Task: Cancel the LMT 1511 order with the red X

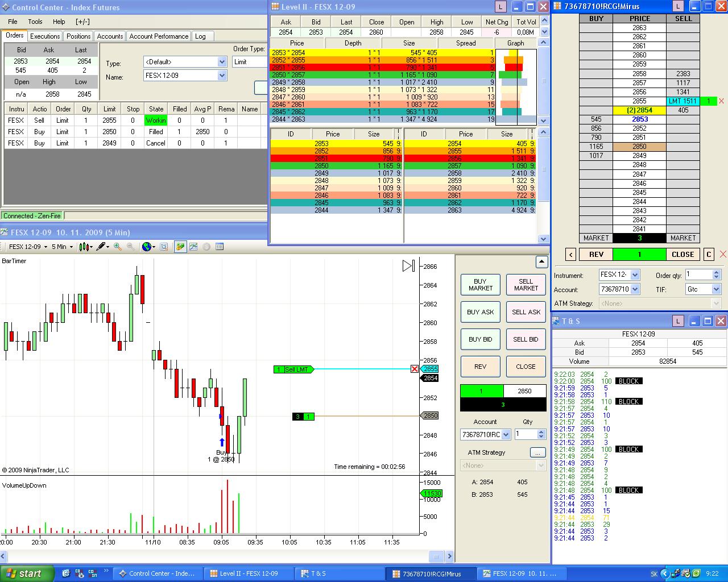Action: (x=721, y=101)
